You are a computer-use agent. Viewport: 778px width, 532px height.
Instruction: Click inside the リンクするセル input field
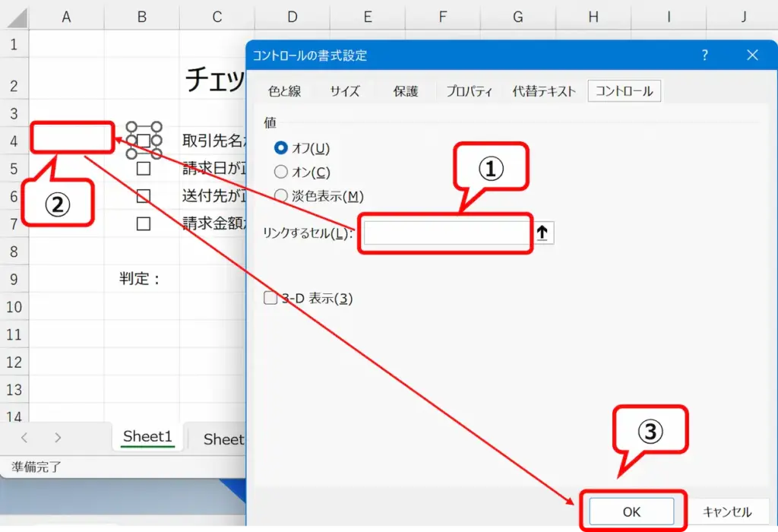[x=444, y=233]
